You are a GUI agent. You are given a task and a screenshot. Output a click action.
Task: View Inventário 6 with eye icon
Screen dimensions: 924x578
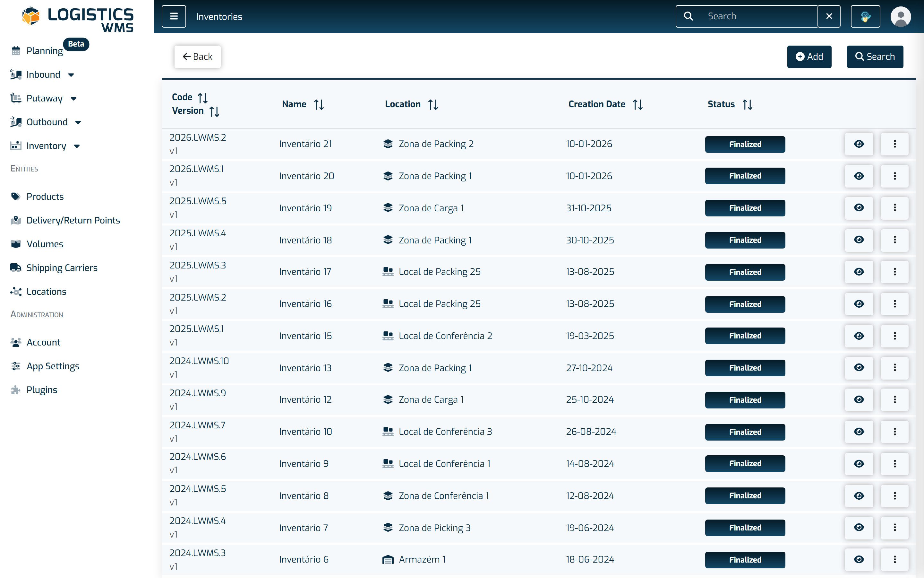click(859, 560)
